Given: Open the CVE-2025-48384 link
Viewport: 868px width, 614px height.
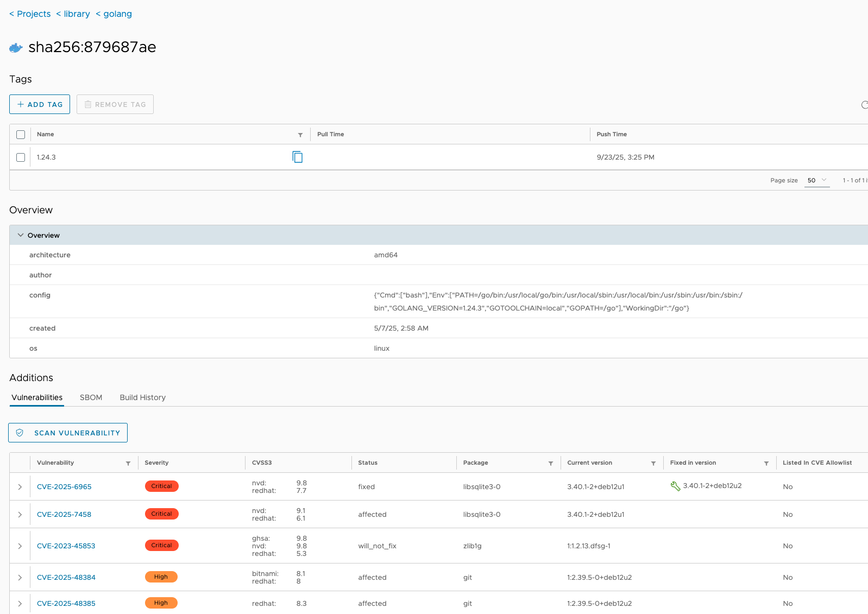Looking at the screenshot, I should click(x=66, y=578).
